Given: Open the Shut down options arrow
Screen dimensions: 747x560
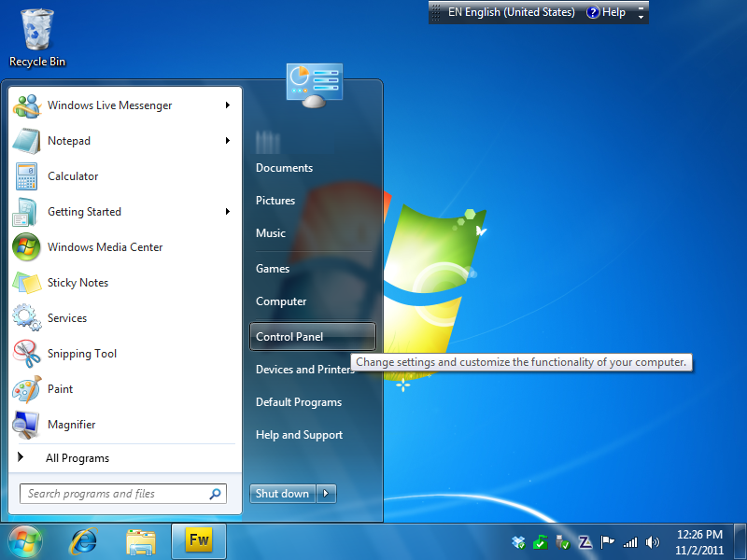Looking at the screenshot, I should (326, 494).
